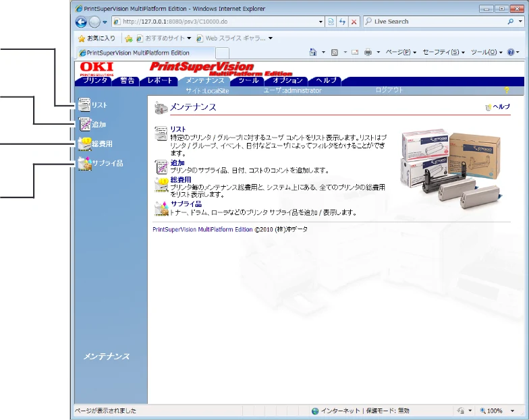Switch to the レポート tab
Screen dimensions: 529x420
(159, 81)
